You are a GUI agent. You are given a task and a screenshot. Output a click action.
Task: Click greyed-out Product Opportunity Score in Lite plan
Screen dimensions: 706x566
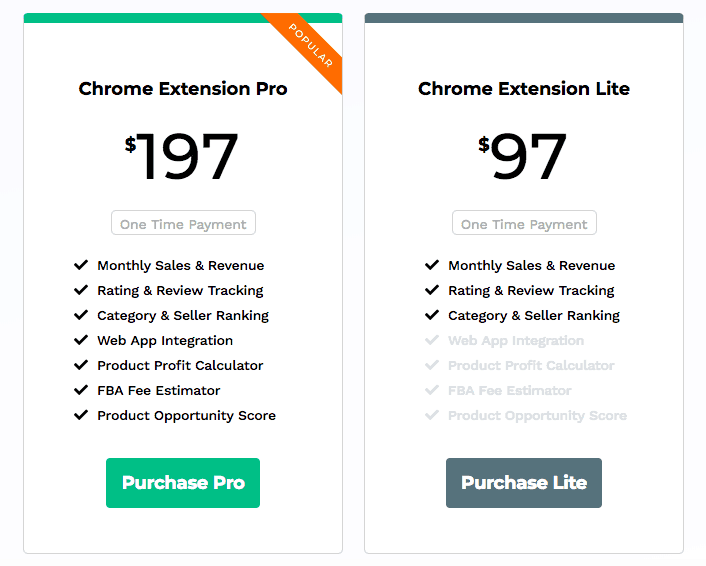coord(537,415)
